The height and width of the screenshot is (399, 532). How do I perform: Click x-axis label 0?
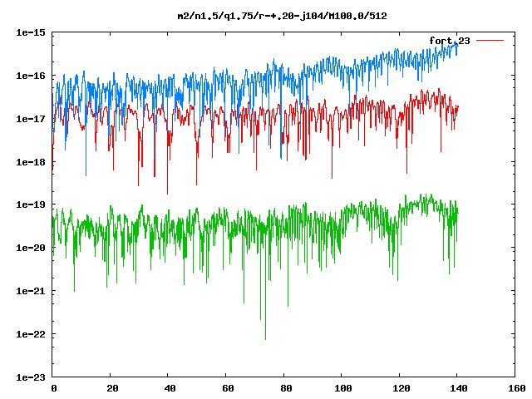(53, 388)
